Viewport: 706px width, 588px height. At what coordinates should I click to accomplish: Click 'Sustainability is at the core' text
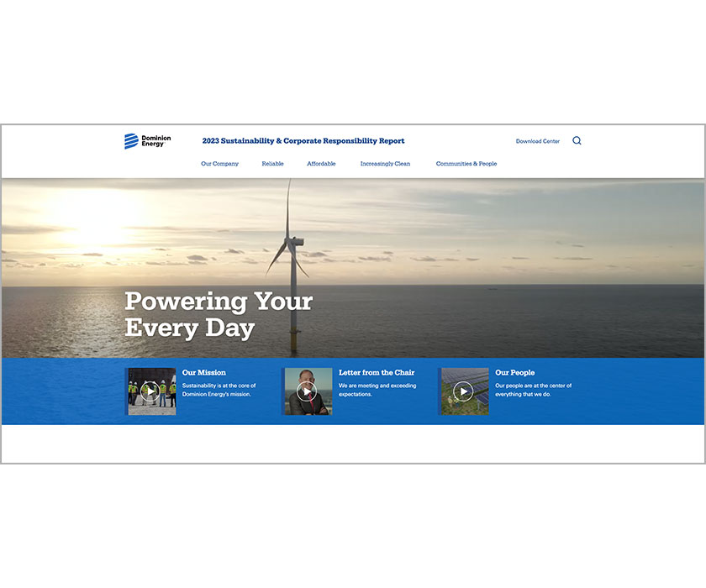point(219,390)
